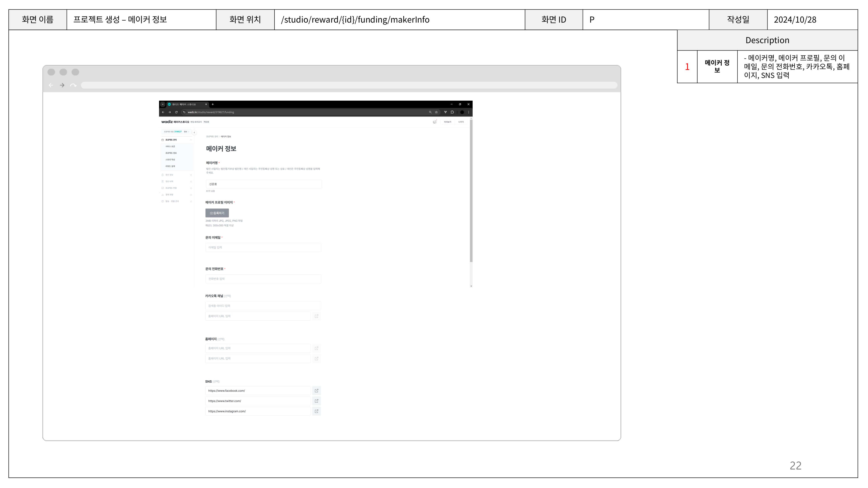Click 등록하기 profile image upload button

click(x=217, y=213)
